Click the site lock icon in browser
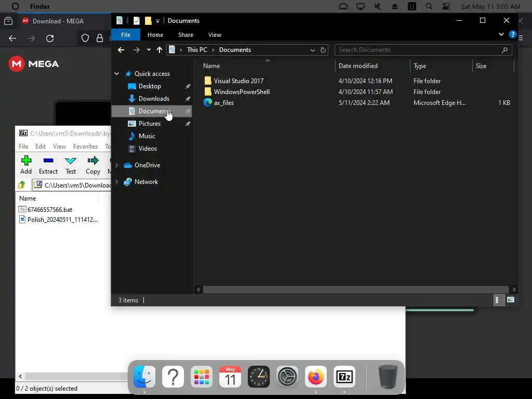Viewport: 532px width, 399px height. click(x=99, y=38)
